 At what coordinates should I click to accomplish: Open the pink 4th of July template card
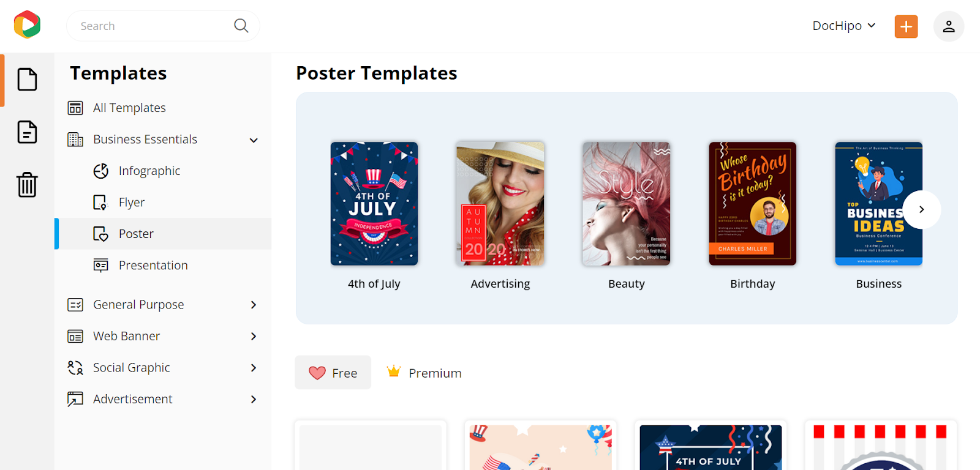pos(541,446)
